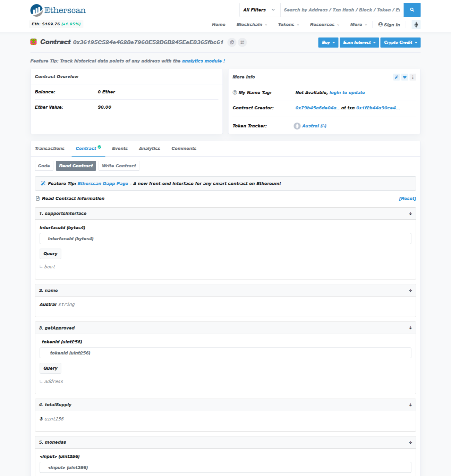Collapse the totalSupply section arrow
Viewport: 451px width, 476px height.
410,405
